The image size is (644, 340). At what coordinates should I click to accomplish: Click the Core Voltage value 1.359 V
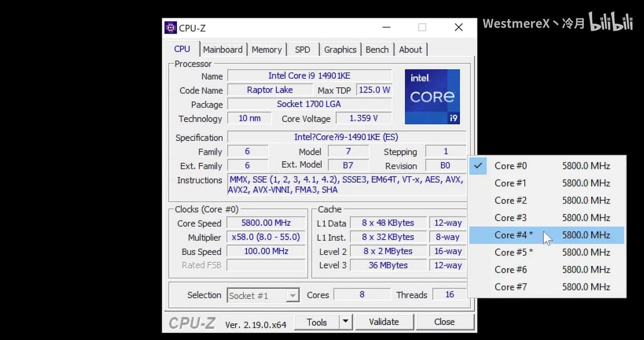click(x=364, y=118)
